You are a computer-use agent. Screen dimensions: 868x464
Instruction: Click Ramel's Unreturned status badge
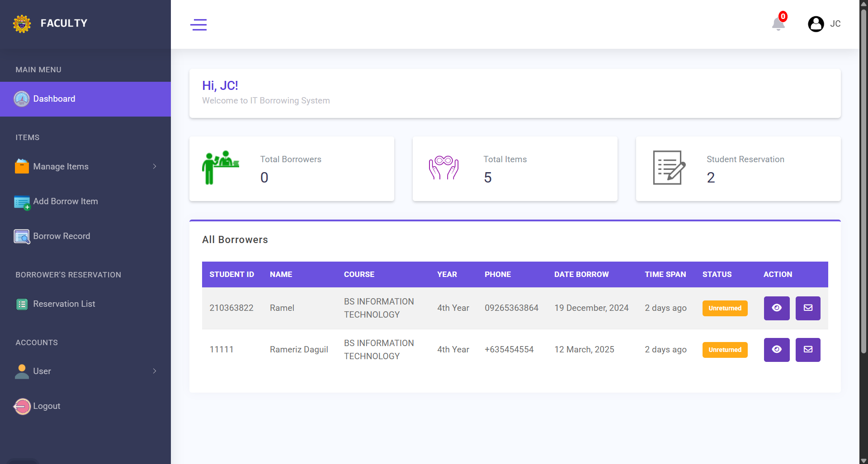724,308
